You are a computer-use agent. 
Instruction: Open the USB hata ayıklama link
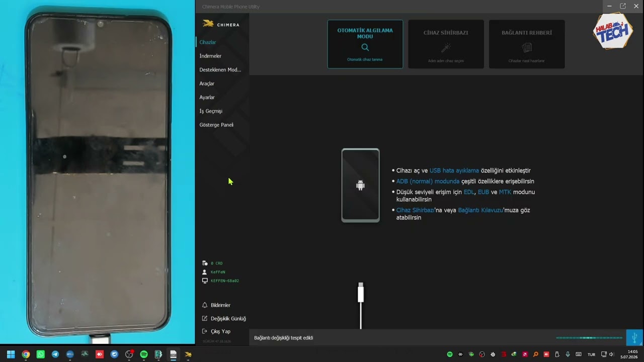[454, 170]
